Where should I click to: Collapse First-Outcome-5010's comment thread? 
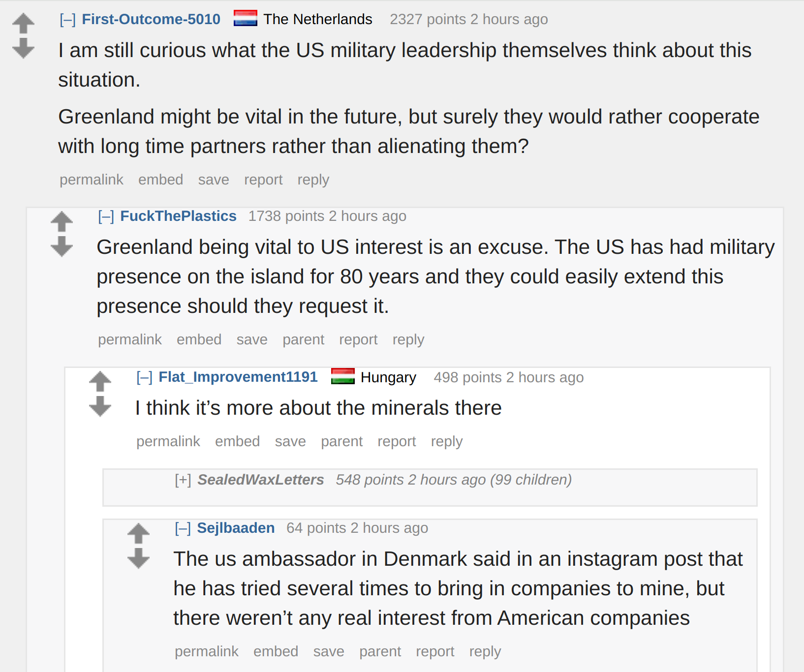(67, 19)
